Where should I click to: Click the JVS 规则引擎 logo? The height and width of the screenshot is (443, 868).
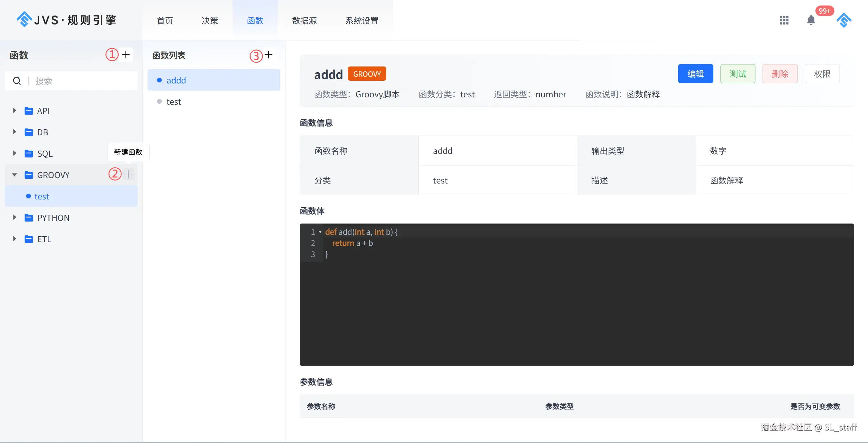pos(66,20)
